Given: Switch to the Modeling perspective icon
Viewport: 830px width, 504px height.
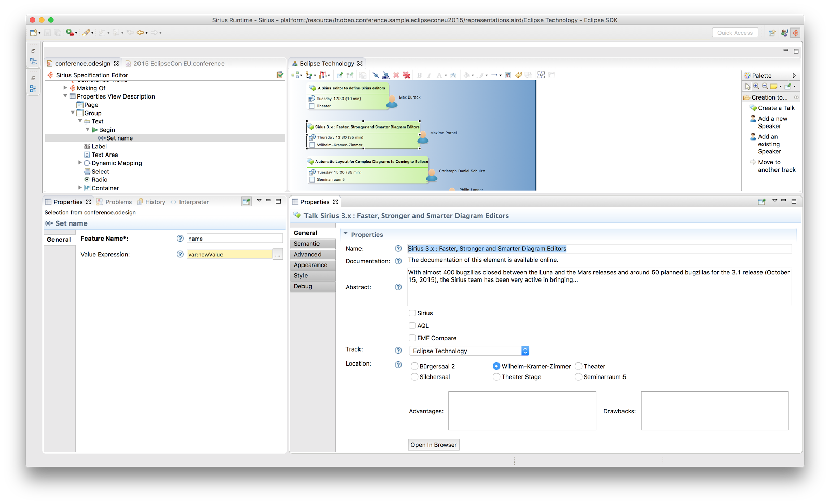Looking at the screenshot, I should [784, 33].
